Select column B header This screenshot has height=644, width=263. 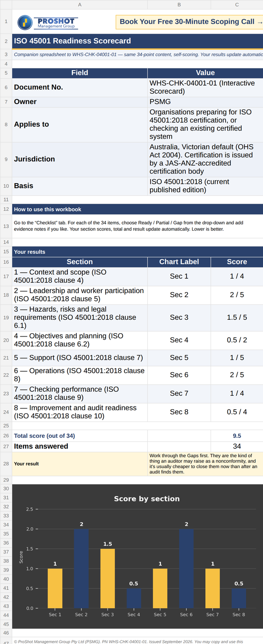pos(179,5)
